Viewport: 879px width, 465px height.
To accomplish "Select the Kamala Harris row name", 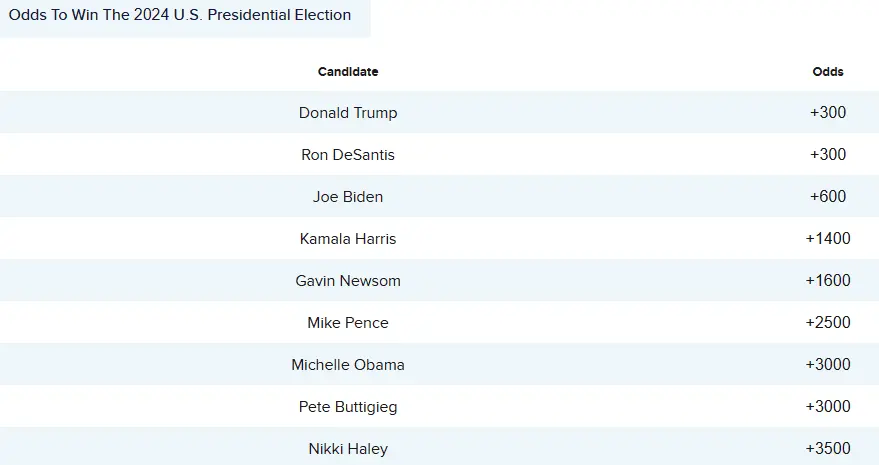I will click(348, 239).
